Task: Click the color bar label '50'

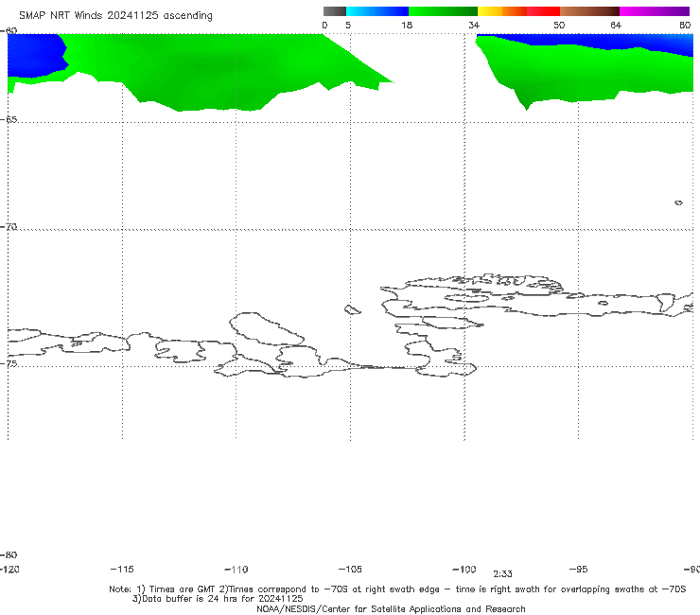Action: coord(559,25)
